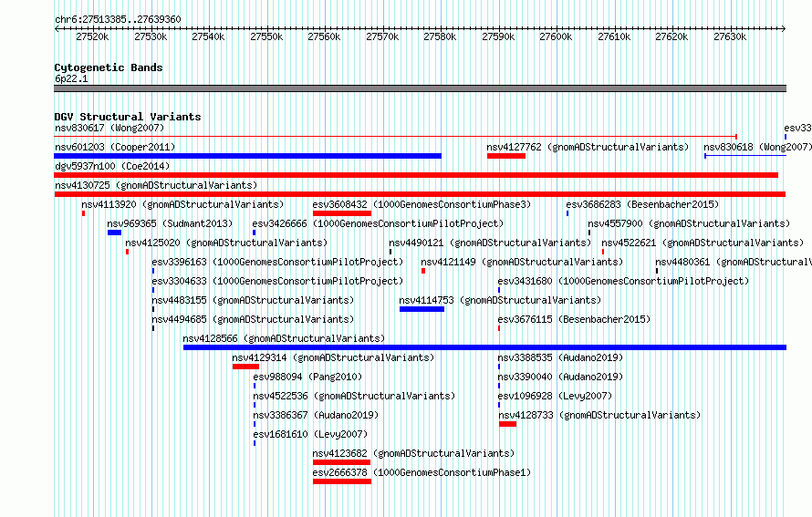This screenshot has height=517, width=812.
Task: Click nsv4483155 gnomAD label
Action: pyautogui.click(x=254, y=300)
